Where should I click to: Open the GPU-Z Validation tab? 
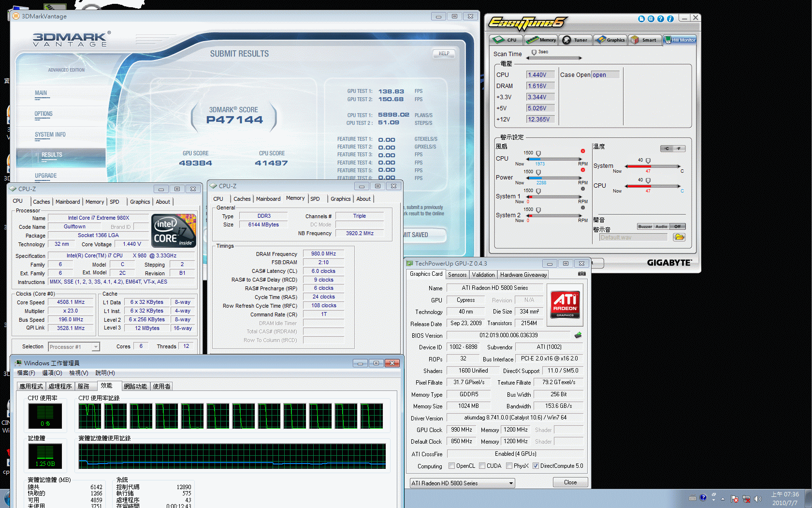point(483,275)
